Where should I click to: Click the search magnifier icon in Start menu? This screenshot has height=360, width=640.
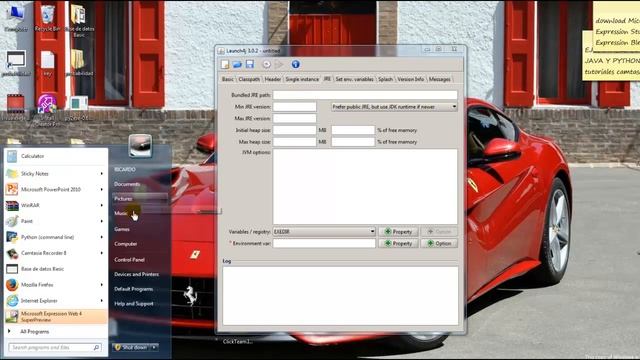click(96, 348)
